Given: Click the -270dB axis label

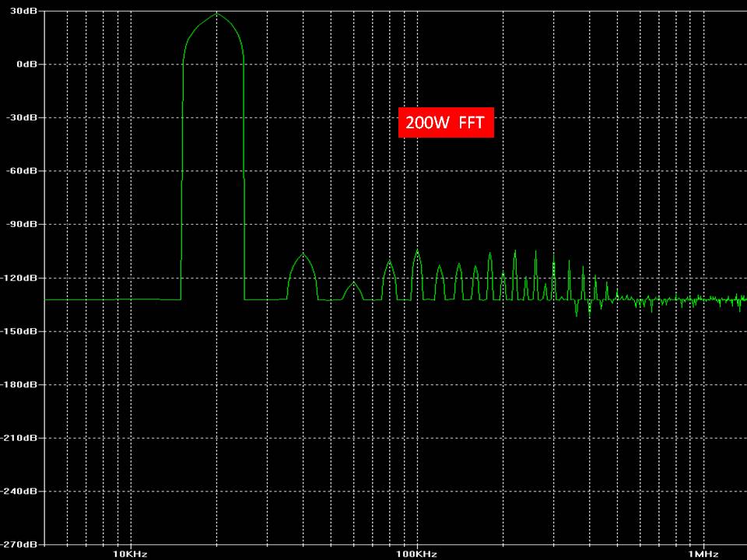Looking at the screenshot, I should pyautogui.click(x=19, y=544).
